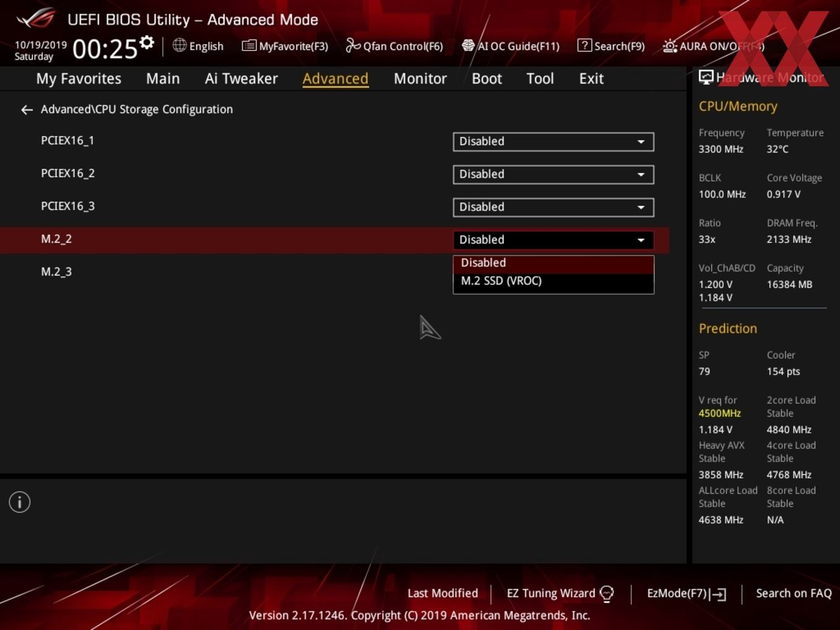Click the 4840 MHz 2core value
This screenshot has width=840, height=630.
789,430
